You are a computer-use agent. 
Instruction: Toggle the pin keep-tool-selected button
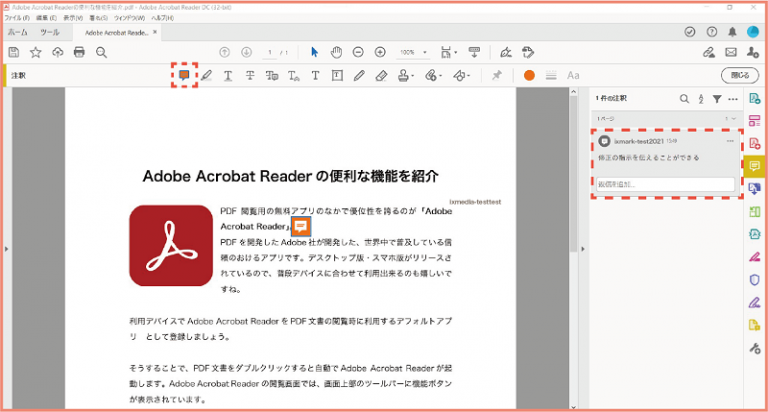point(497,75)
